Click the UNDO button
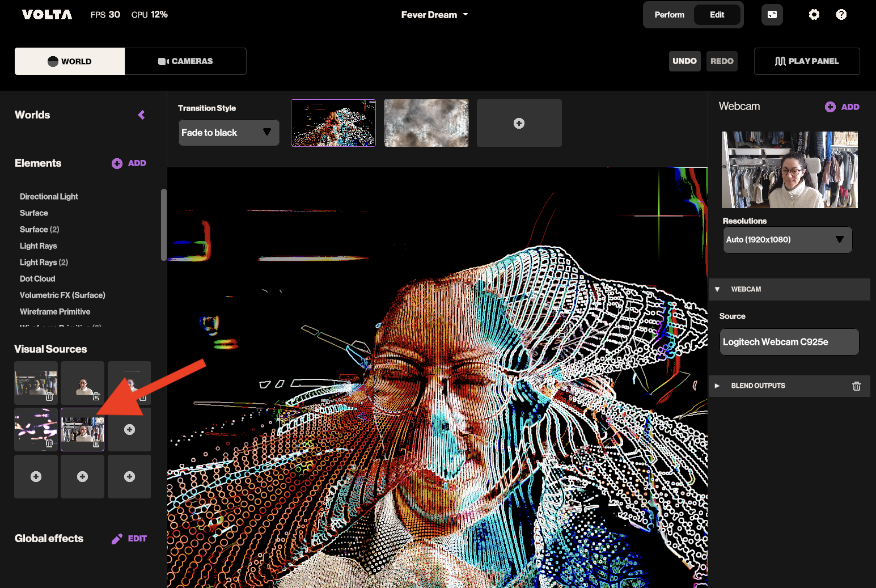The height and width of the screenshot is (588, 876). coord(684,61)
